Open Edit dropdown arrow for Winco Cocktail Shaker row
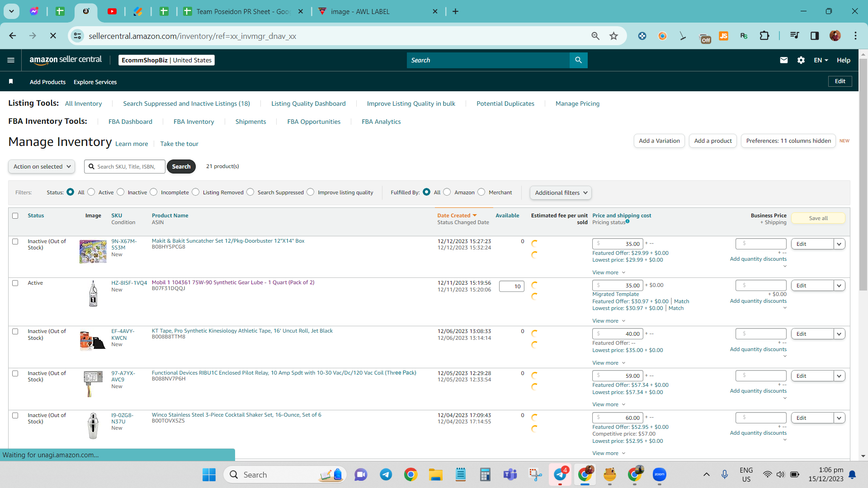The image size is (868, 488). point(840,418)
